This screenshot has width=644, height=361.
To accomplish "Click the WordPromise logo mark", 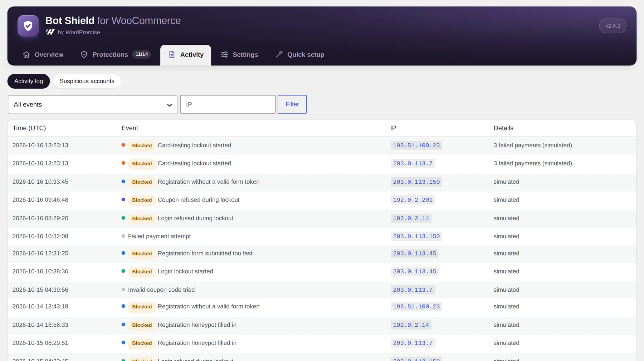I will point(50,32).
